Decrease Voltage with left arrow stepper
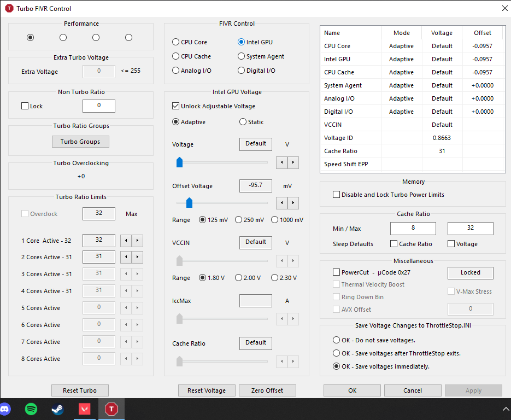 (281, 162)
